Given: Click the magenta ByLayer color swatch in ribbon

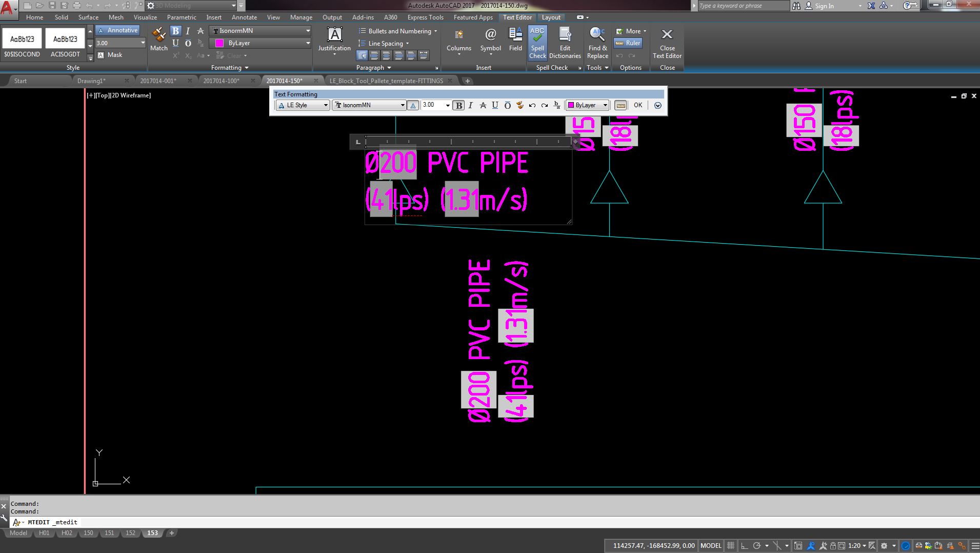Looking at the screenshot, I should (x=219, y=43).
